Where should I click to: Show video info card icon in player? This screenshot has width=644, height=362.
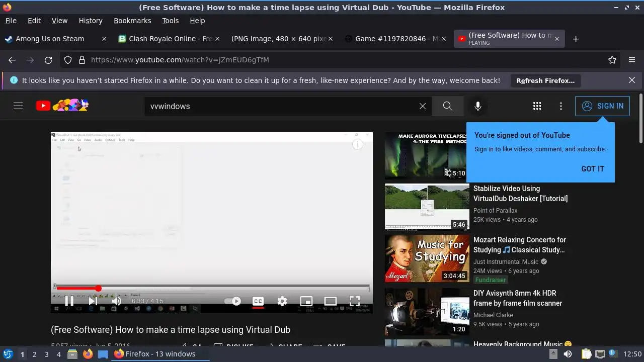358,145
